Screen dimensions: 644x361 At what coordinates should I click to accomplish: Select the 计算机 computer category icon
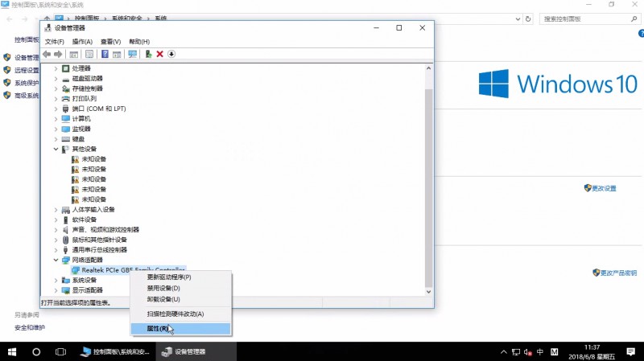coord(65,118)
